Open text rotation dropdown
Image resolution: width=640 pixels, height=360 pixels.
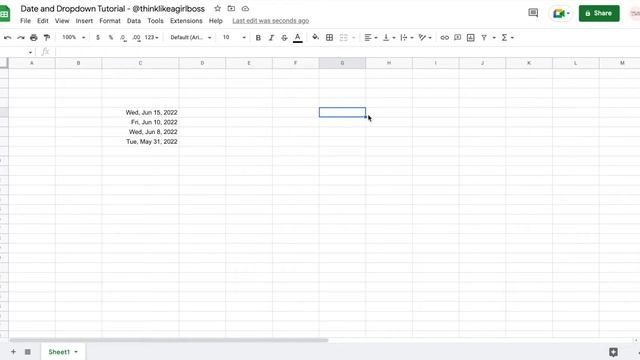click(x=425, y=38)
